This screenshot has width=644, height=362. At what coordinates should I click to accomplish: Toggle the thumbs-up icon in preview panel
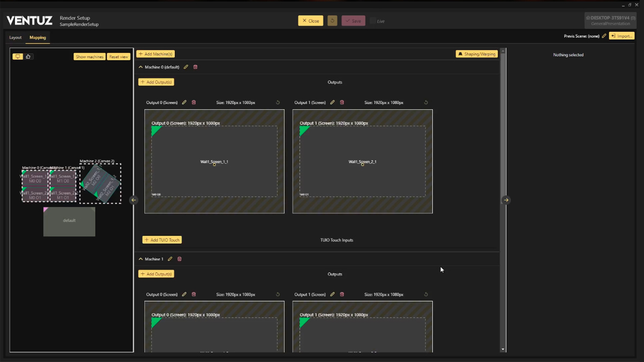pos(28,57)
